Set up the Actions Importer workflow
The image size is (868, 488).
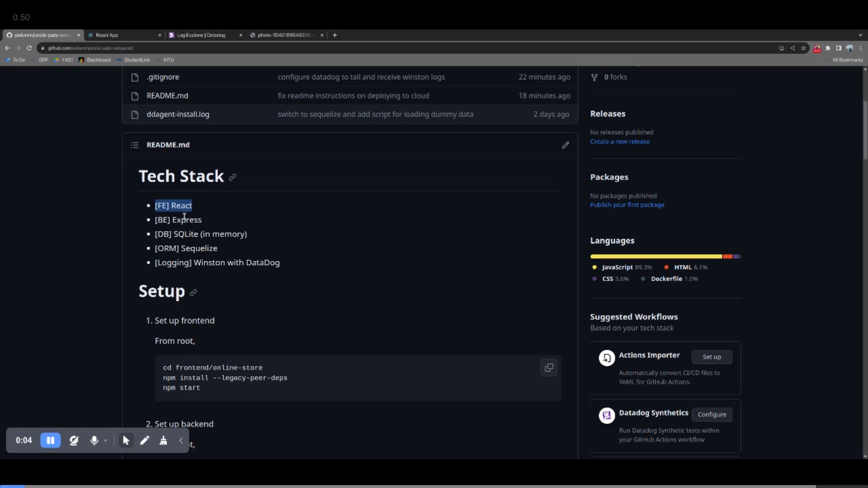coord(712,357)
